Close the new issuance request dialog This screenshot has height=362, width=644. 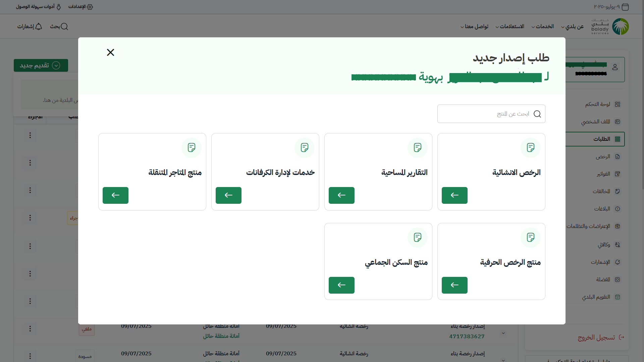(110, 52)
